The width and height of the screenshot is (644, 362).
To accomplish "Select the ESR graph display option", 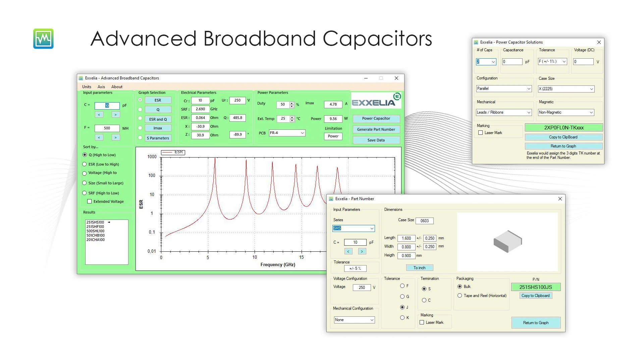I will point(141,100).
